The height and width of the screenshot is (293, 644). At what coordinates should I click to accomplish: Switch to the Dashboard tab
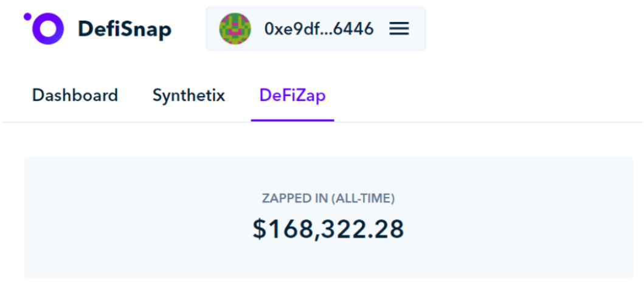75,95
